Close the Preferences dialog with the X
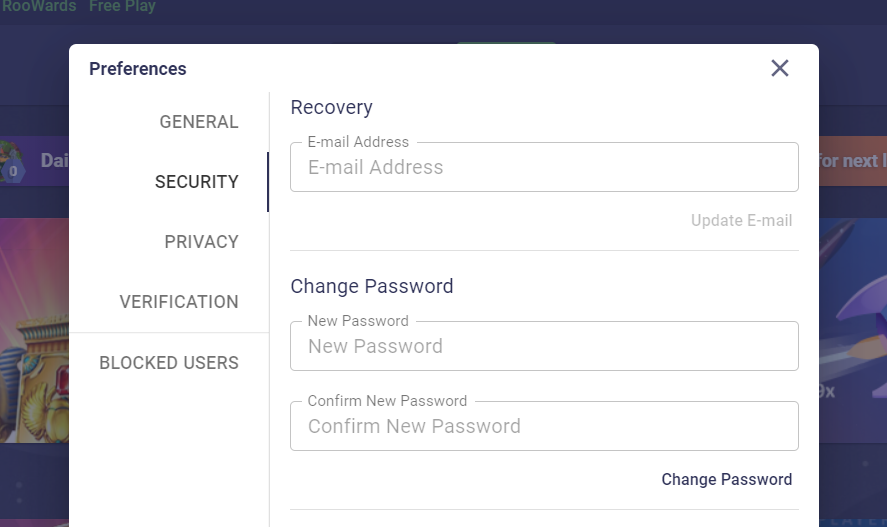The height and width of the screenshot is (527, 887). tap(780, 68)
